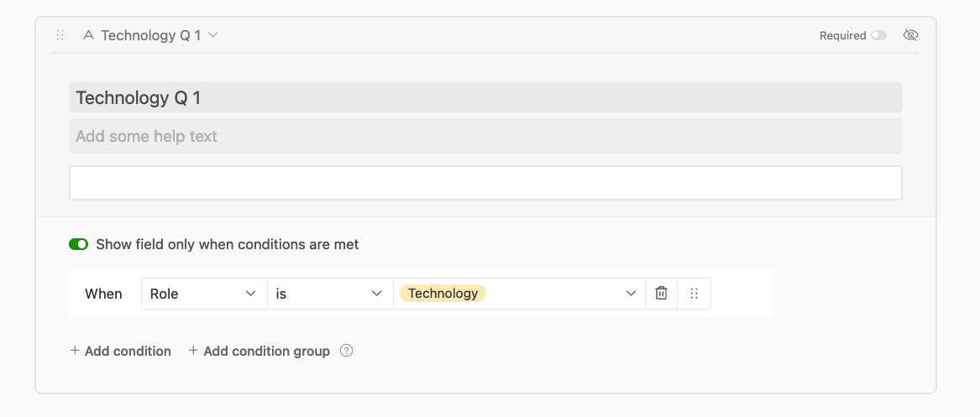This screenshot has height=417, width=980.
Task: Click the text field type icon
Action: point(89,35)
